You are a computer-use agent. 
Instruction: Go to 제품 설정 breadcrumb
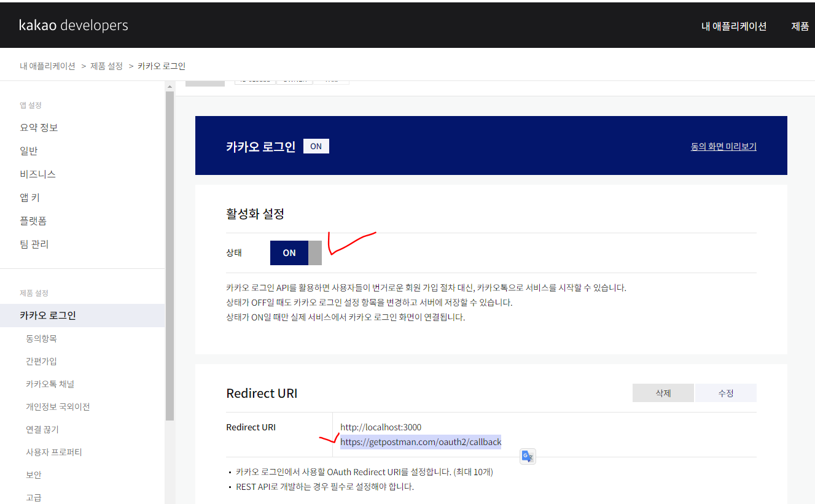point(107,66)
